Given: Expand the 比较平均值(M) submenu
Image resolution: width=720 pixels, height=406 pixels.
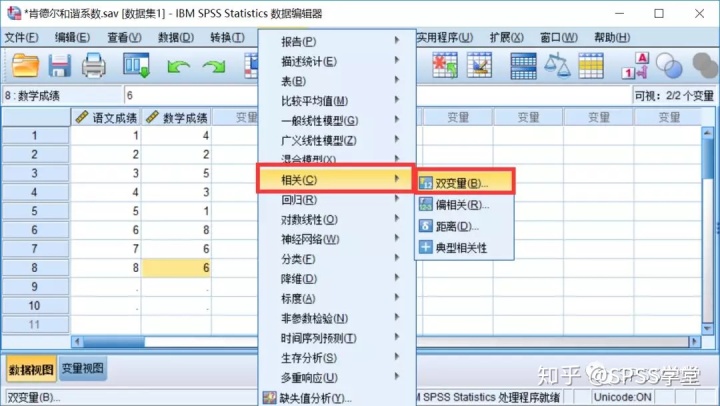Looking at the screenshot, I should (337, 101).
